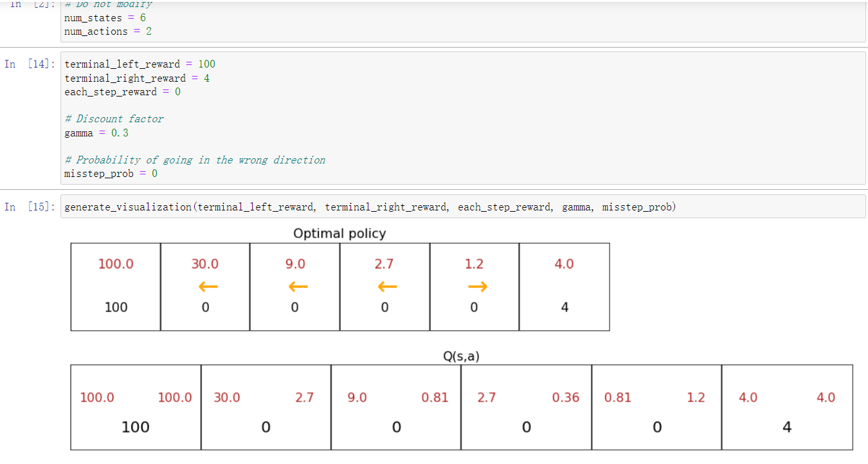The width and height of the screenshot is (868, 464).
Task: Click Q-value 0.81 next to 1.2 in Q(s,a)
Action: 617,397
